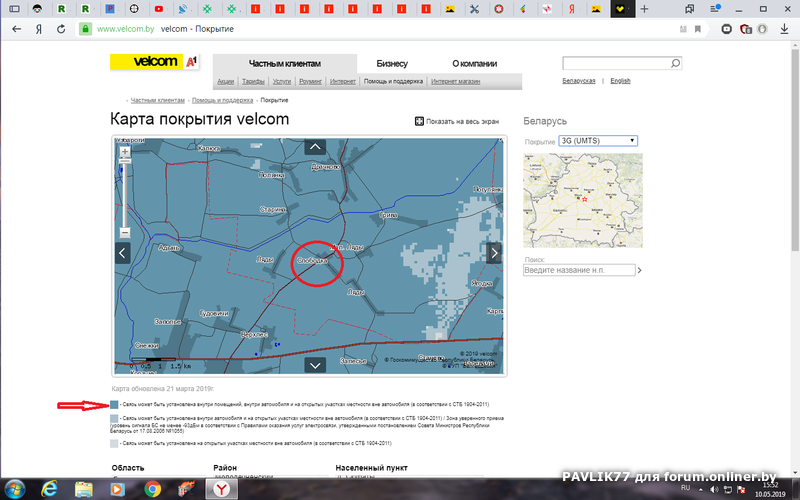Click Старина village label on map
The width and height of the screenshot is (800, 500).
(272, 209)
